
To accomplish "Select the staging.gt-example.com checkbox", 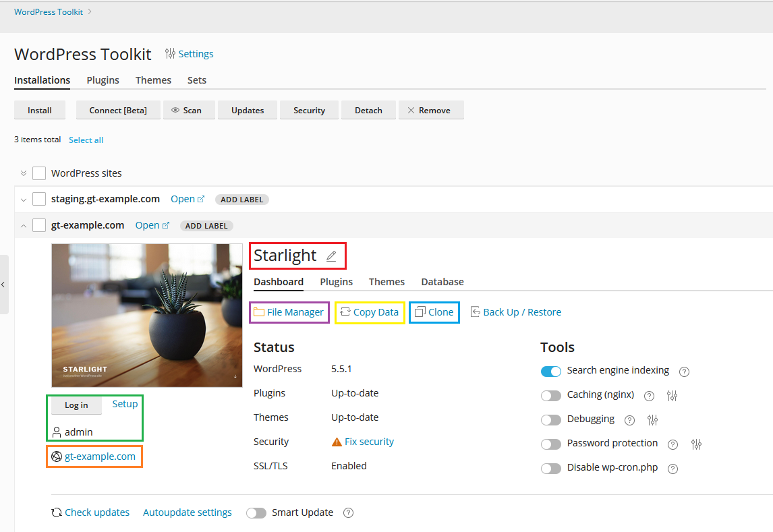I will [x=39, y=199].
